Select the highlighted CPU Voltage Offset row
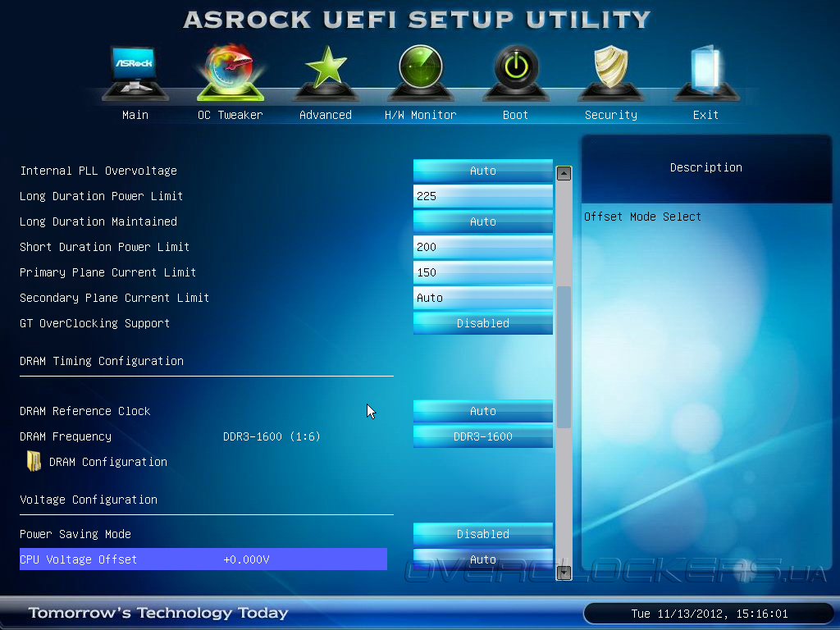Screen dimensions: 840x630 203,559
